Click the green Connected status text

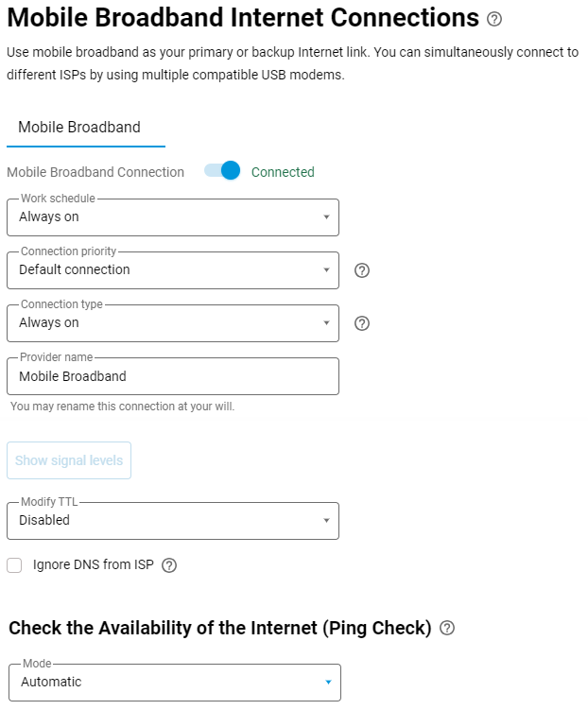tap(283, 172)
